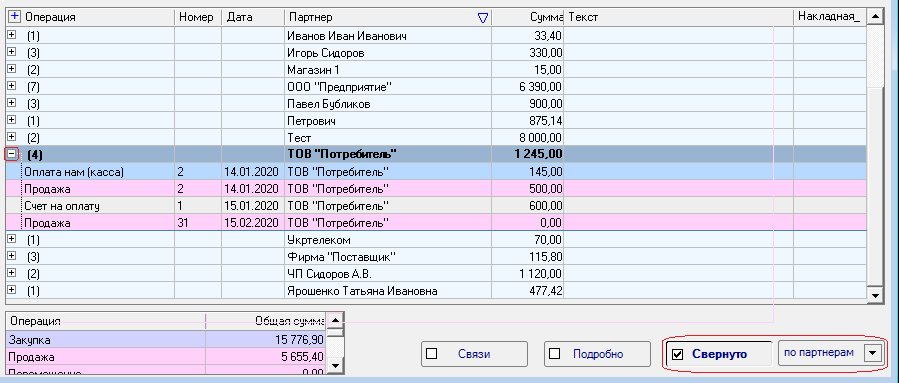Click the summary panel scroll down arrow
The image size is (899, 383).
click(337, 365)
